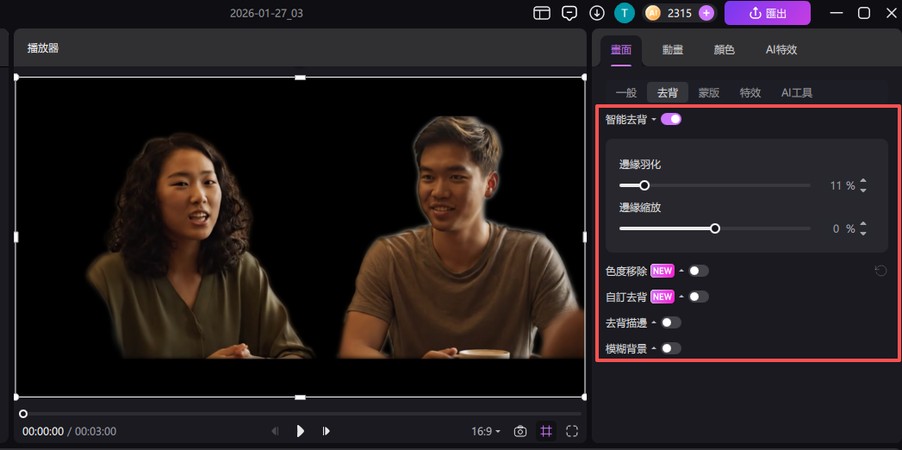This screenshot has height=450, width=902.
Task: Select the 去背 sub-tab
Action: 667,93
